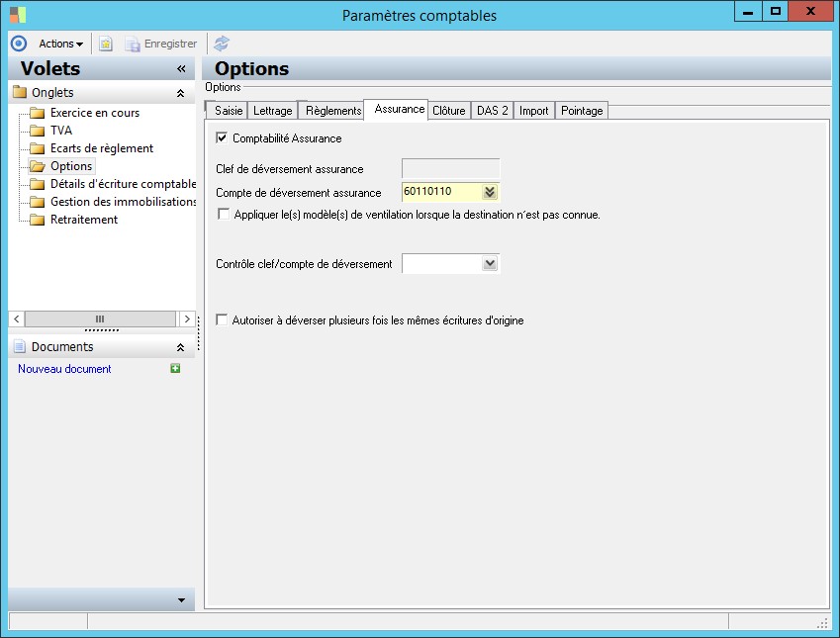Click the Nouveau document link

coord(64,369)
